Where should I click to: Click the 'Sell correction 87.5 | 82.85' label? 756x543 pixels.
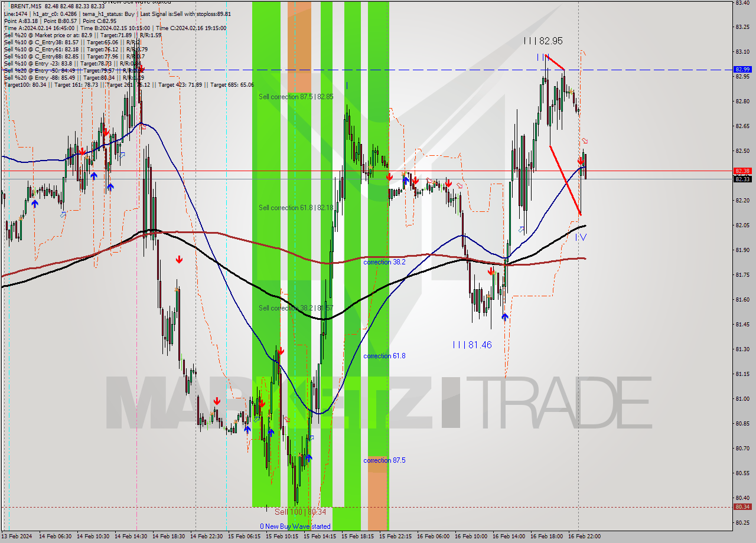point(296,97)
